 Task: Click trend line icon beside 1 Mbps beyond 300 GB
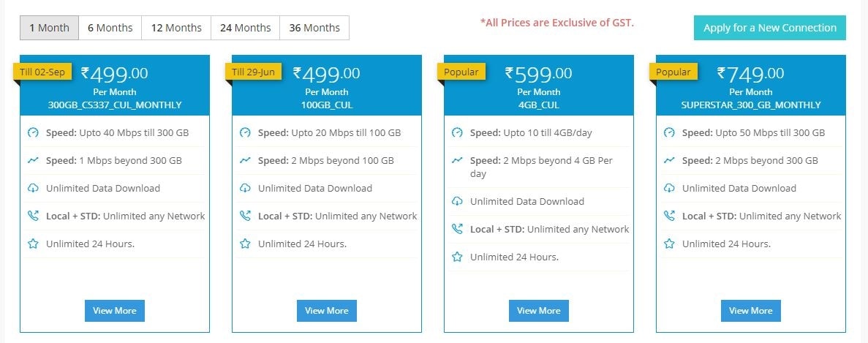tap(33, 160)
